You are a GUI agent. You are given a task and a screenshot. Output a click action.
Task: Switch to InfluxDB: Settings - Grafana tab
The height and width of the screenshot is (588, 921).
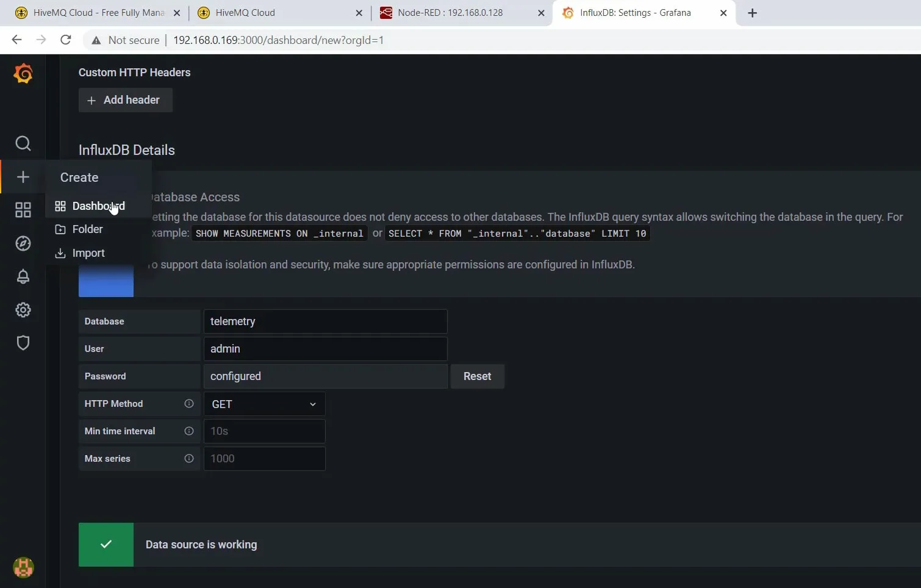(643, 13)
